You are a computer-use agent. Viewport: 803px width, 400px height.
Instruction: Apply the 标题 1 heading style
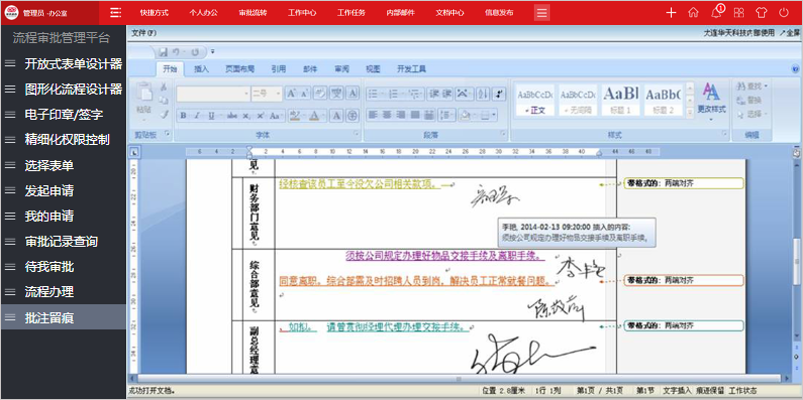click(620, 100)
